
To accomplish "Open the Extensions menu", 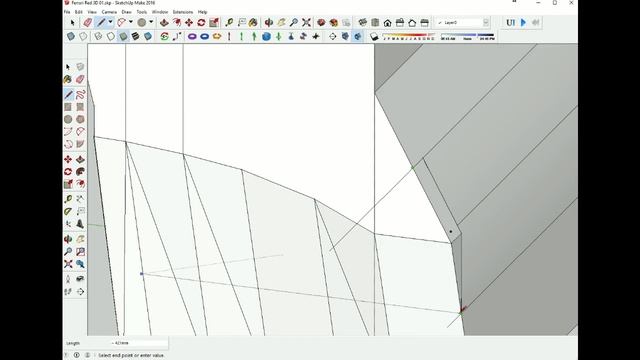I will 183,12.
